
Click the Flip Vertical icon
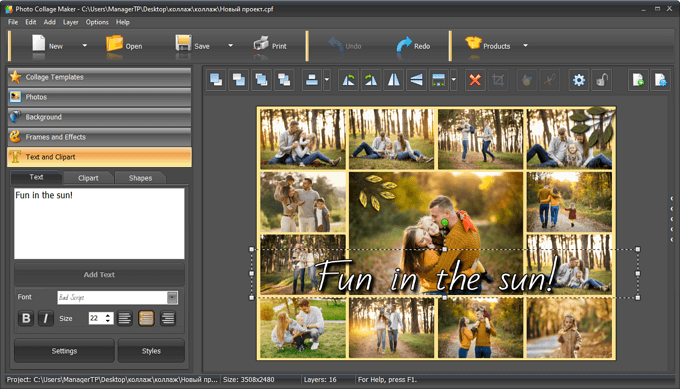416,80
